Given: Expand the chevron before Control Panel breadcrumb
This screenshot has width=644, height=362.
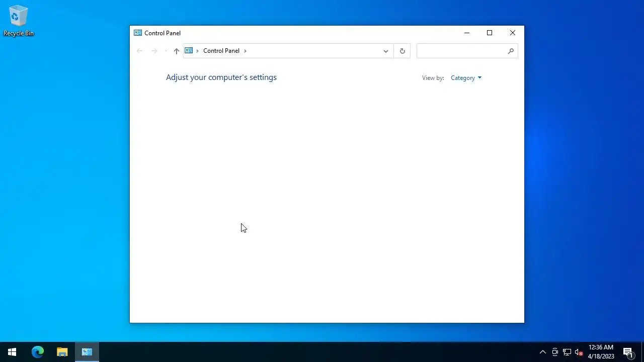Looking at the screenshot, I should point(198,51).
